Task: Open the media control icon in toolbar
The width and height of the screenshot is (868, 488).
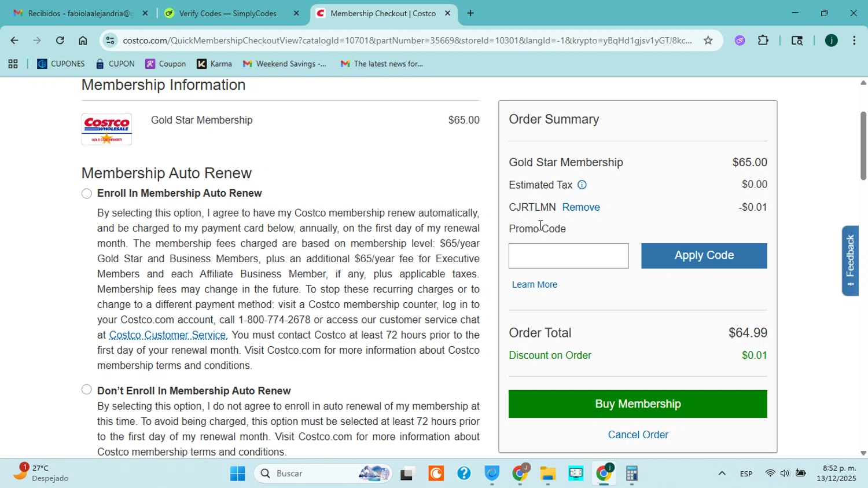Action: point(797,41)
